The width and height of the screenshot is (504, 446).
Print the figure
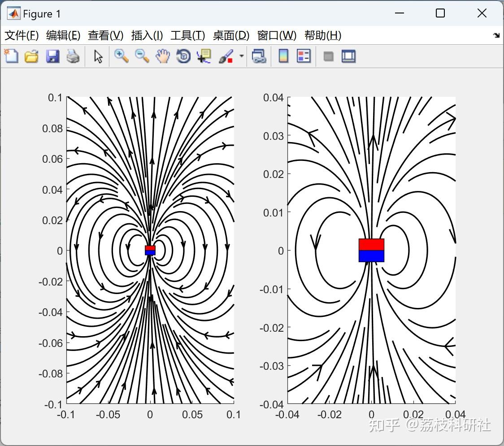pos(73,56)
